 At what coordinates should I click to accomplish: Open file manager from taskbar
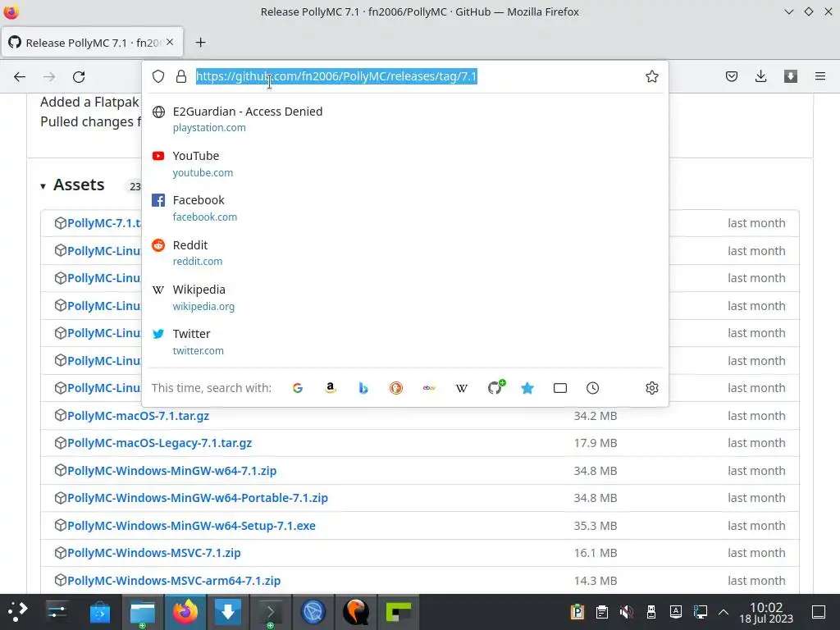pos(143,612)
